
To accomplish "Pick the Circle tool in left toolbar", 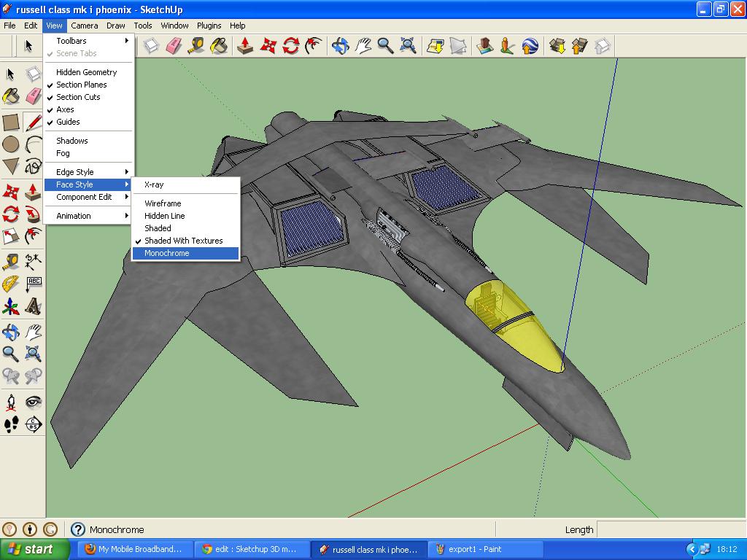I will [11, 144].
